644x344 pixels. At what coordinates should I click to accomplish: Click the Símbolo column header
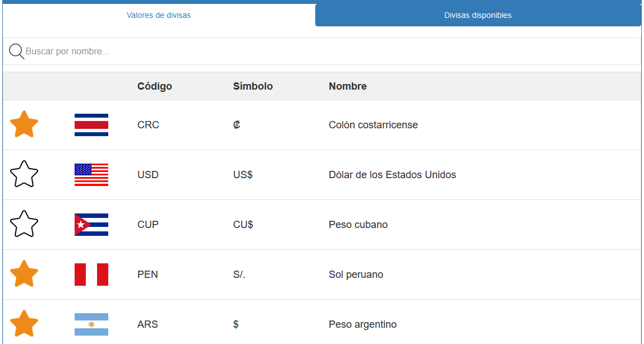pos(253,86)
